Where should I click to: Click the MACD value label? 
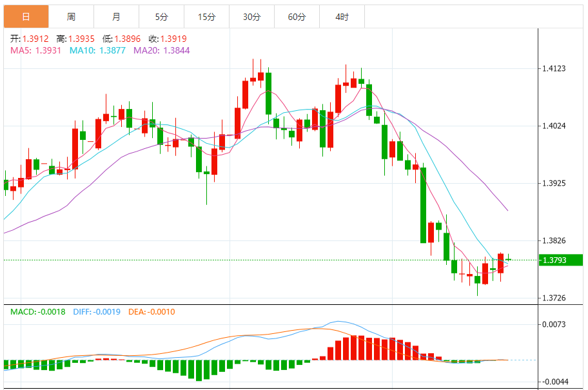click(x=37, y=312)
